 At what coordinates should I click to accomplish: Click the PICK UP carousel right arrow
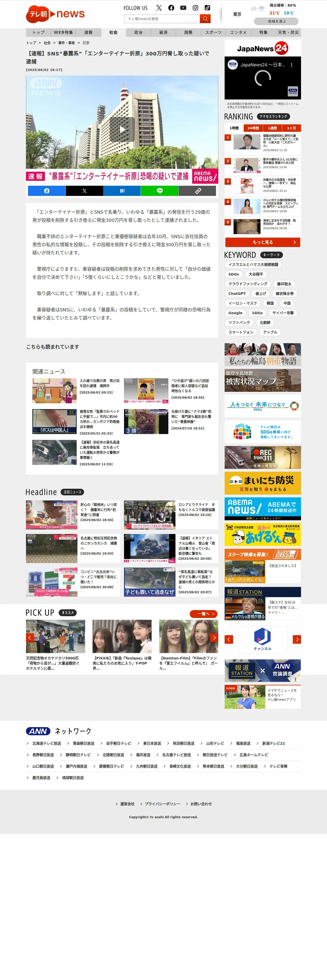pos(214,638)
